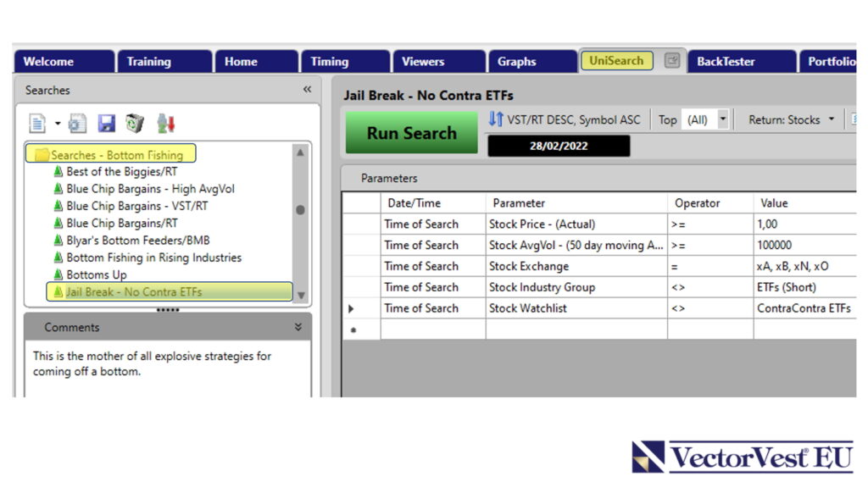The image size is (868, 482).
Task: Click the copy search icon
Action: [x=77, y=124]
